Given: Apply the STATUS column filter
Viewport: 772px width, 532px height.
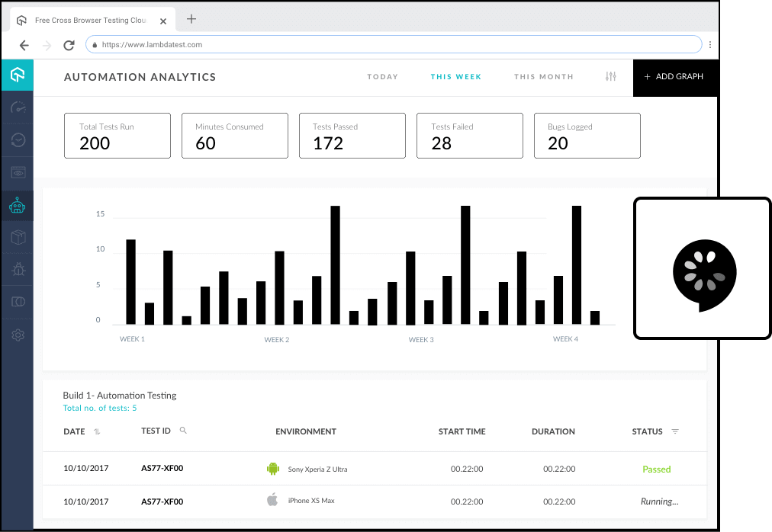Looking at the screenshot, I should pyautogui.click(x=675, y=431).
